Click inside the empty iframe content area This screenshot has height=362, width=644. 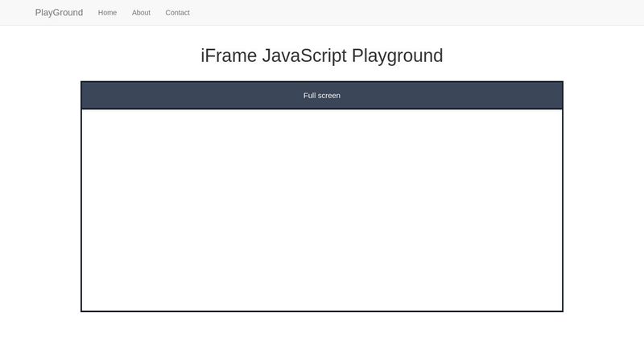[321, 210]
